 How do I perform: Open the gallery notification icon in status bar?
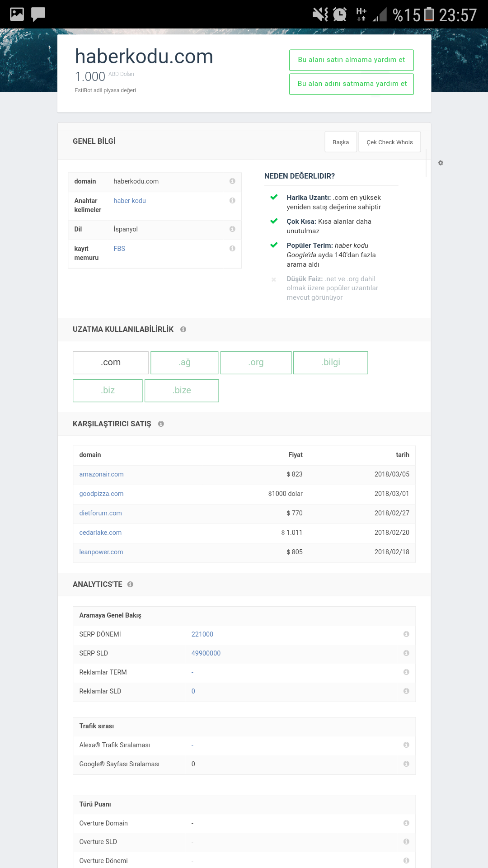(17, 14)
